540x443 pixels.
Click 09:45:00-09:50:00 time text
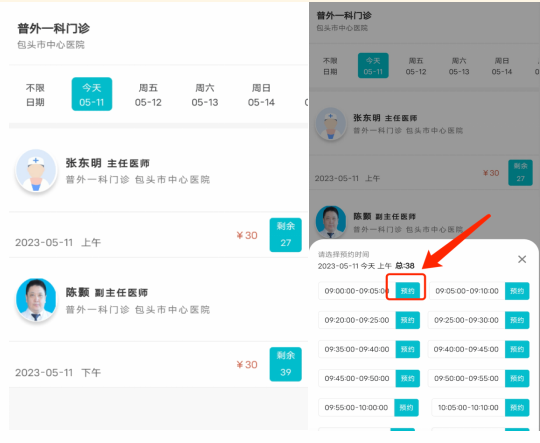tap(357, 378)
